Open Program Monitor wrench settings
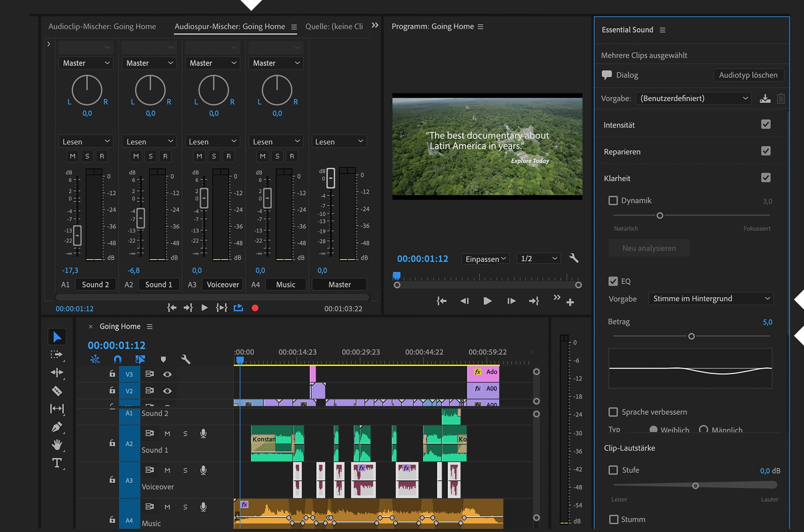 coord(574,258)
